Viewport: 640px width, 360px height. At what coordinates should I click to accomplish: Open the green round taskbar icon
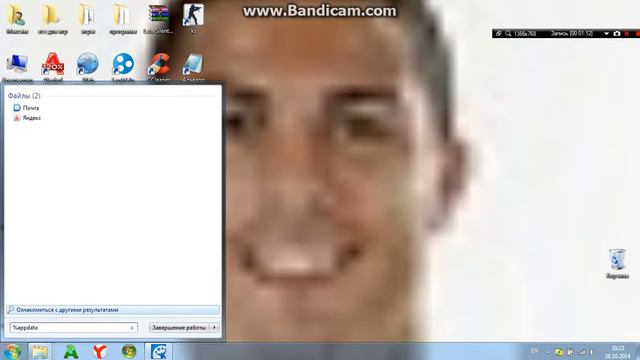(129, 351)
